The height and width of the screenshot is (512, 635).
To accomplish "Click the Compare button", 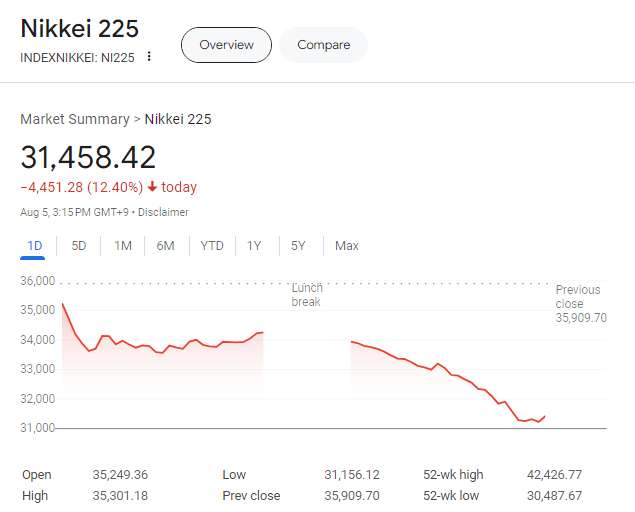I will coord(323,45).
